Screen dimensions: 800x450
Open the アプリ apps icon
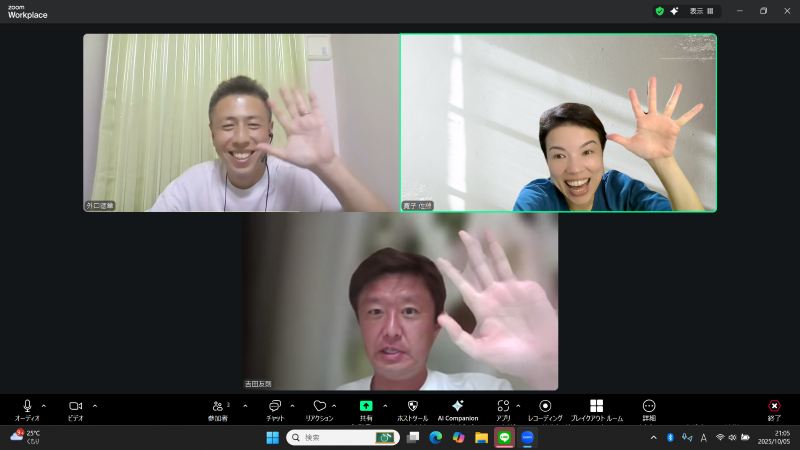pos(503,406)
